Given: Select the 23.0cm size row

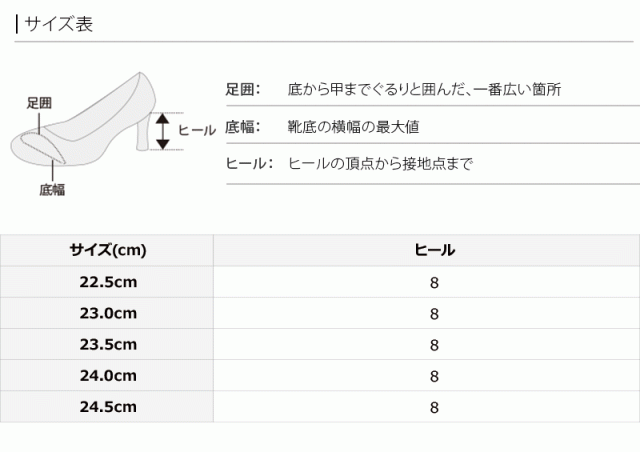Looking at the screenshot, I should (108, 312).
